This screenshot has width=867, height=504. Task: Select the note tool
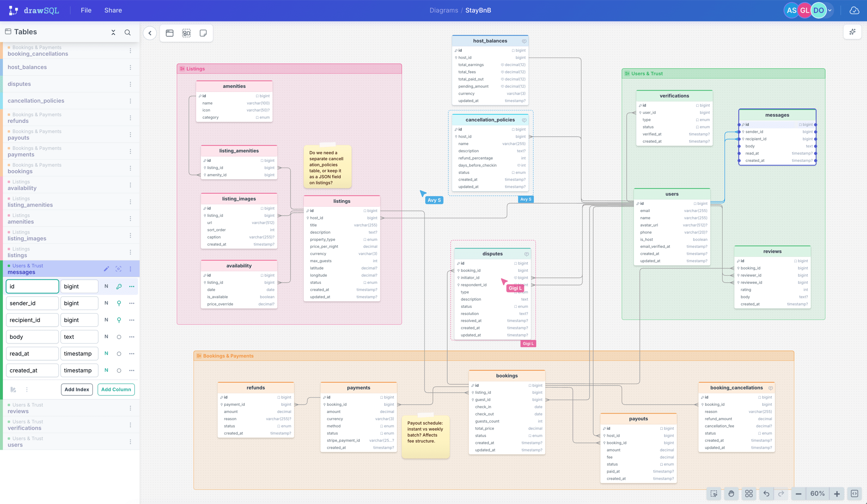203,33
